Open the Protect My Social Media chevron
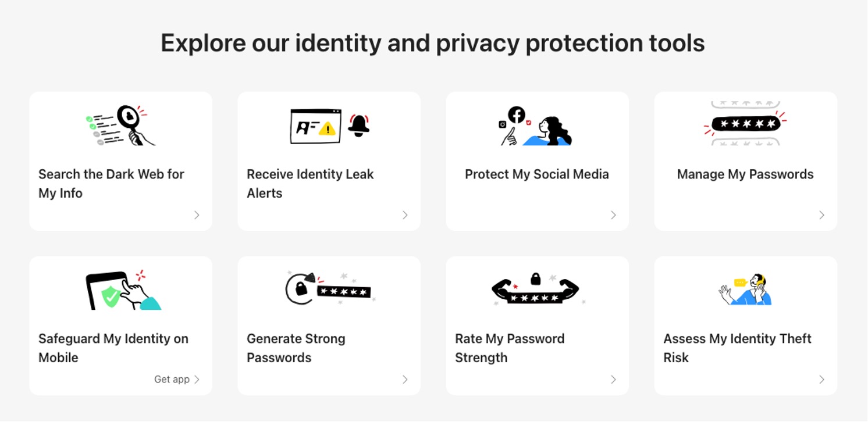Viewport: 868px width, 422px height. click(613, 215)
